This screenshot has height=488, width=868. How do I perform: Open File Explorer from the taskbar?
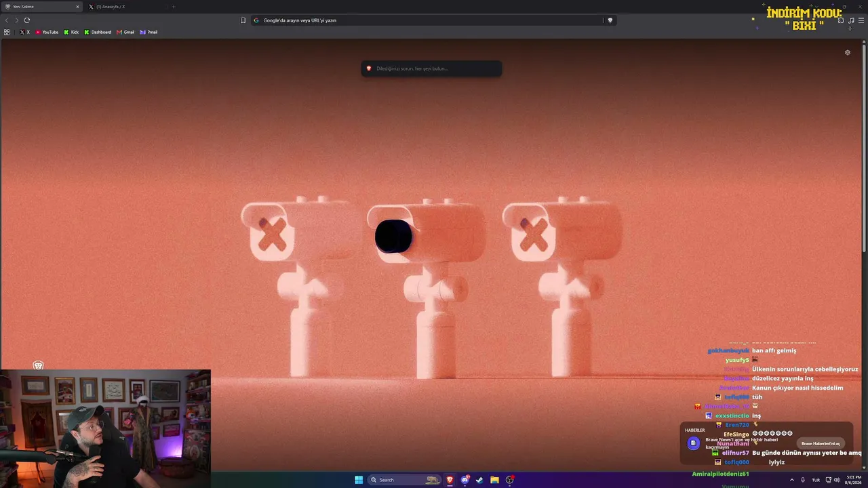[x=495, y=480]
